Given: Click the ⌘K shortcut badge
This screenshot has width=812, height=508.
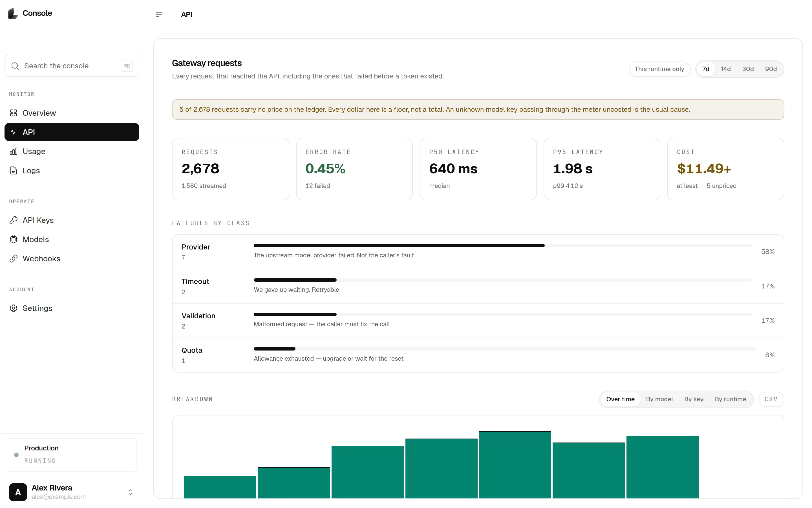Looking at the screenshot, I should [127, 66].
